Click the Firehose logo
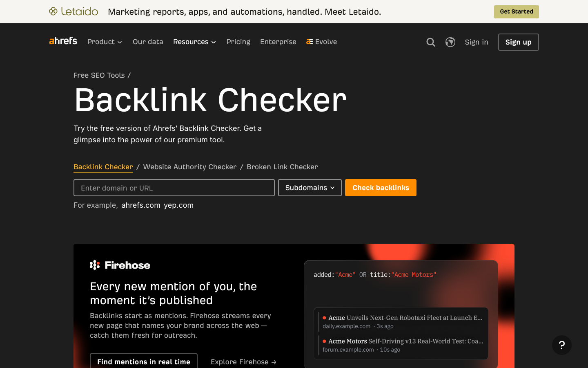Viewport: 588px width, 368px height. pos(120,265)
